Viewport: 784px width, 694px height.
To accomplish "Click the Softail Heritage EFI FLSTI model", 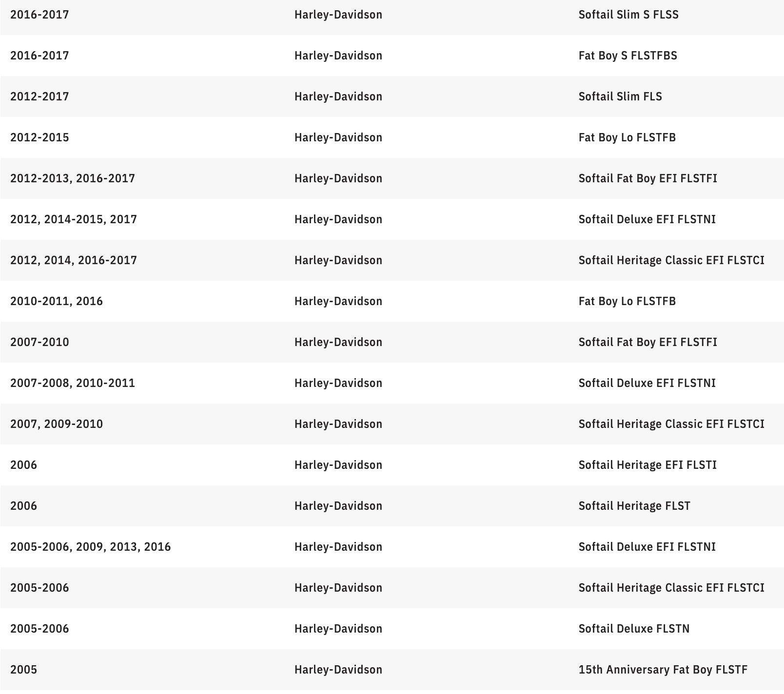I will click(647, 465).
